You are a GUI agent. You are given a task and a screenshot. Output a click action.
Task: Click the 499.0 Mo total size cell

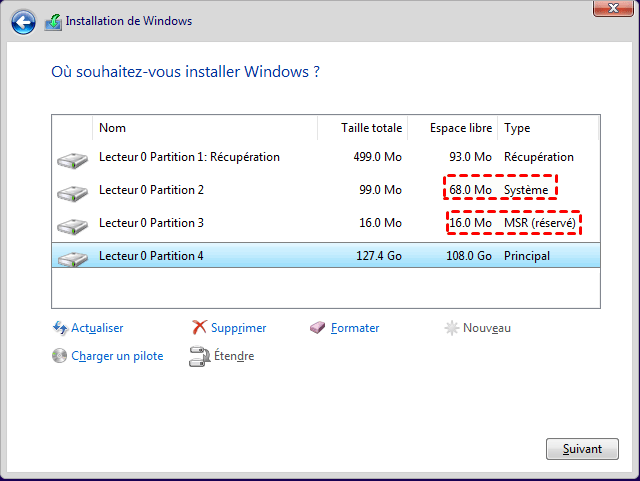tap(378, 157)
